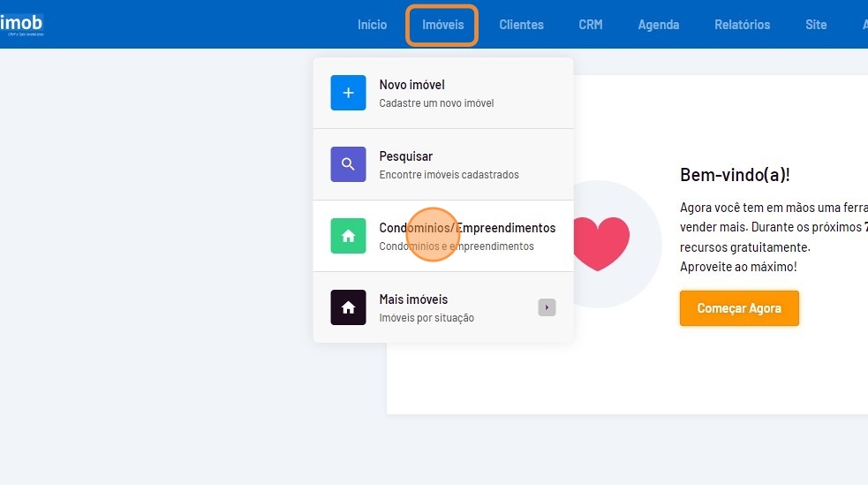Open the Clientes navigation menu

tap(521, 25)
